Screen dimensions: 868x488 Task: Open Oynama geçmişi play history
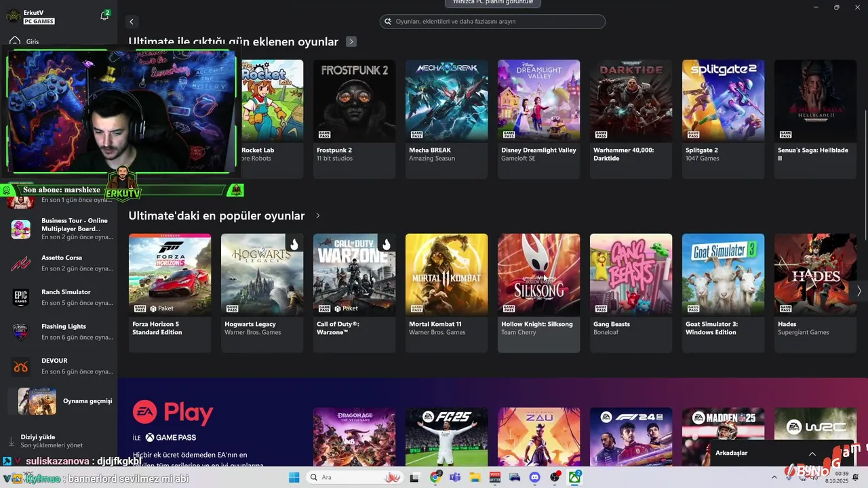pyautogui.click(x=61, y=401)
